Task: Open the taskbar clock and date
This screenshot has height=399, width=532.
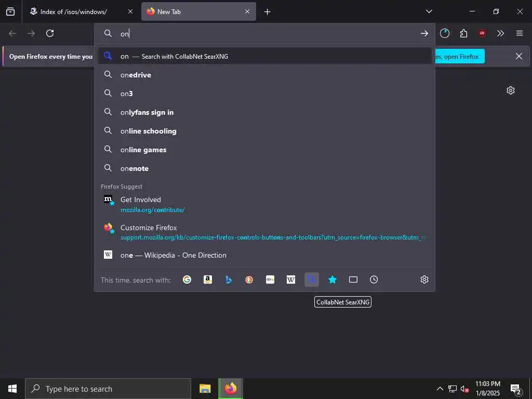Action: (x=487, y=389)
